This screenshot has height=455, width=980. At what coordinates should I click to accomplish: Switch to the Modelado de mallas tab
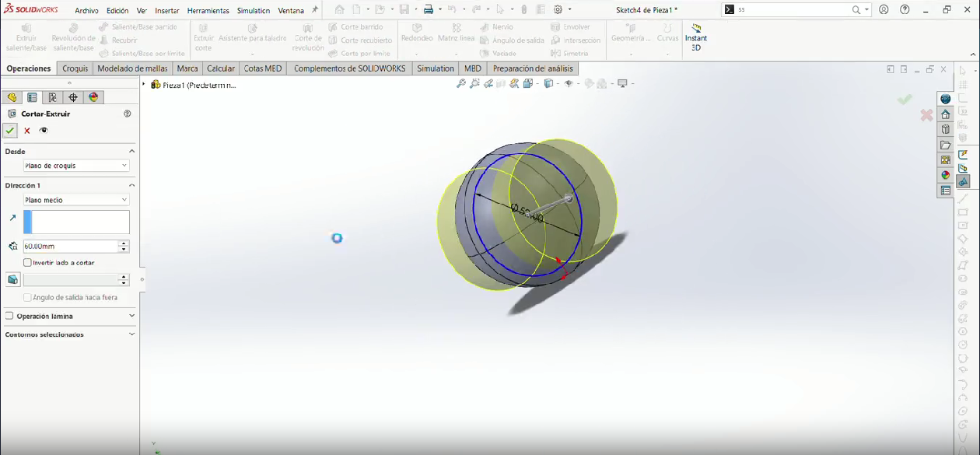click(132, 68)
